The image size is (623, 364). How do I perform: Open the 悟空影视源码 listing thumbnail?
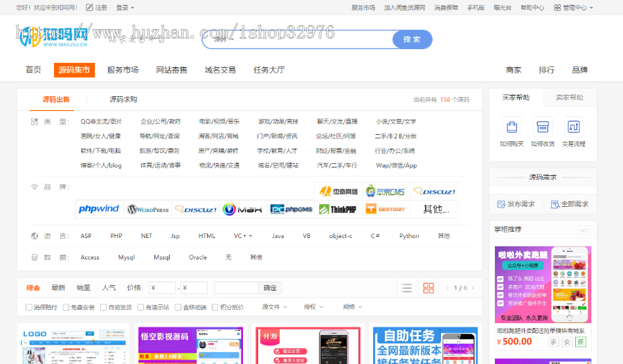pyautogui.click(x=191, y=346)
